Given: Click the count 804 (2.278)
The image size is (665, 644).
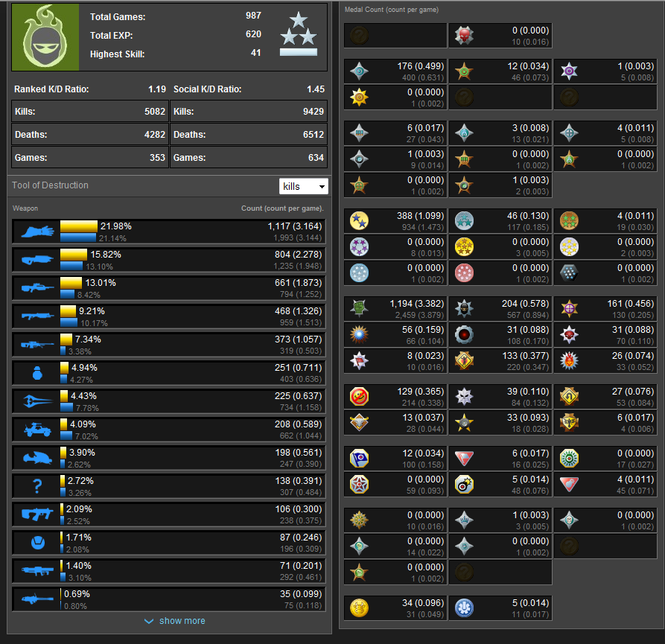Looking at the screenshot, I should (298, 255).
